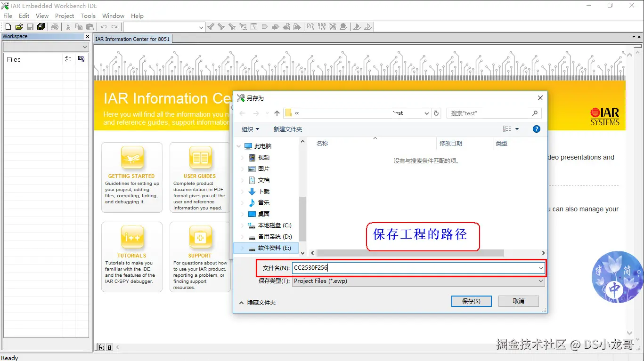Open the 组织 dropdown menu
Screen dimensions: 644x361
click(x=250, y=129)
